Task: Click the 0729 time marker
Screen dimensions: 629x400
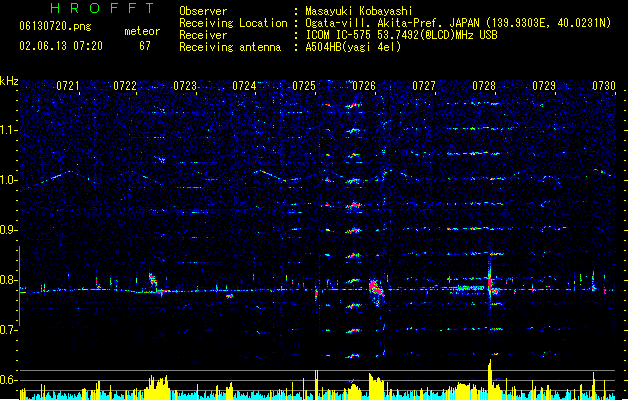Action: pos(544,86)
